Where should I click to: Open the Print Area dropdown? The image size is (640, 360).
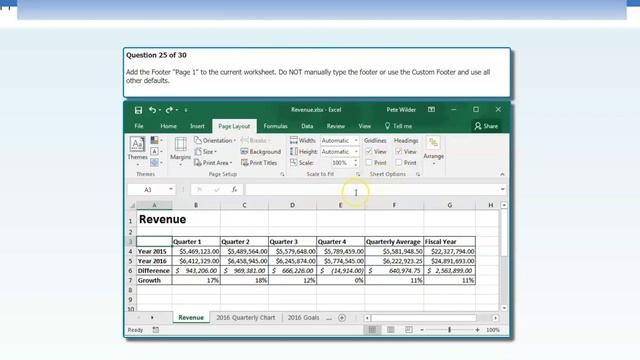click(x=213, y=162)
